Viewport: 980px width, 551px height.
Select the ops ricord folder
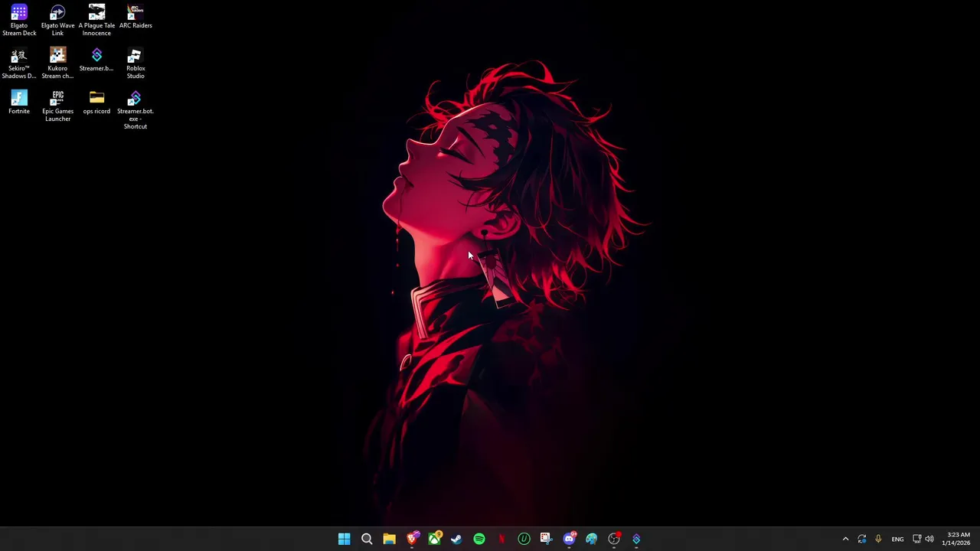point(96,103)
